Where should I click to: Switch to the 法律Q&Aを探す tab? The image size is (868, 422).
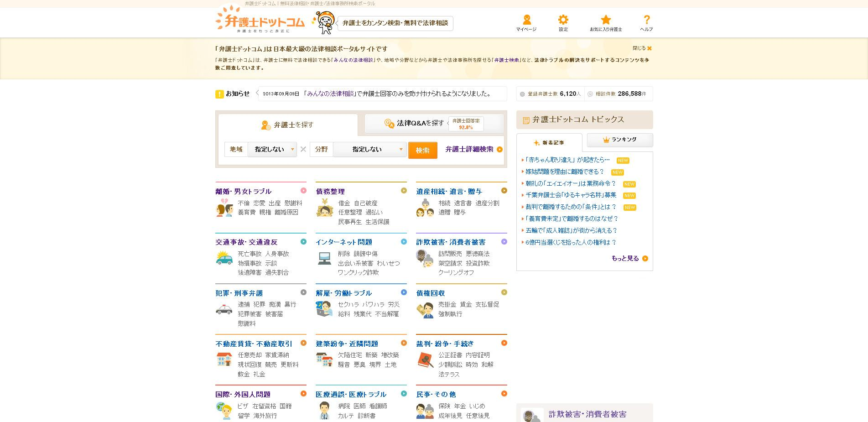click(x=434, y=123)
